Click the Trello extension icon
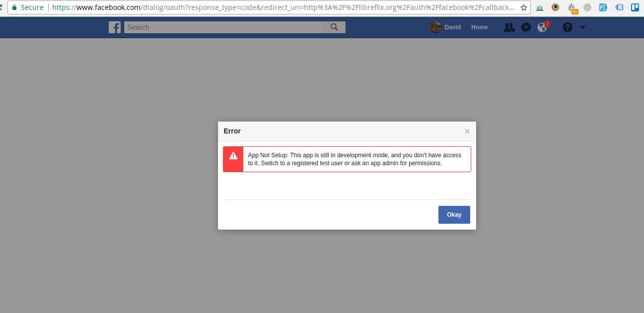Image resolution: width=644 pixels, height=313 pixels. click(635, 7)
